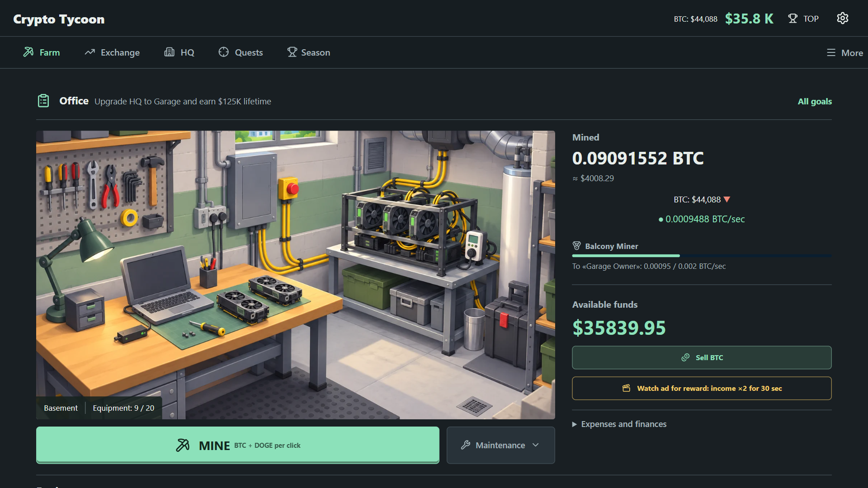Follow the All goals link
Screen dimensions: 868x488
815,101
